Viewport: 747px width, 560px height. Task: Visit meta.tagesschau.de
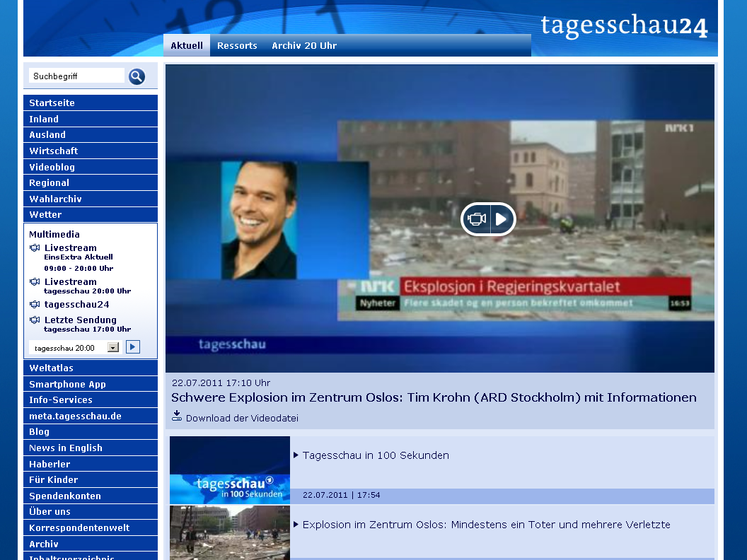[91, 416]
